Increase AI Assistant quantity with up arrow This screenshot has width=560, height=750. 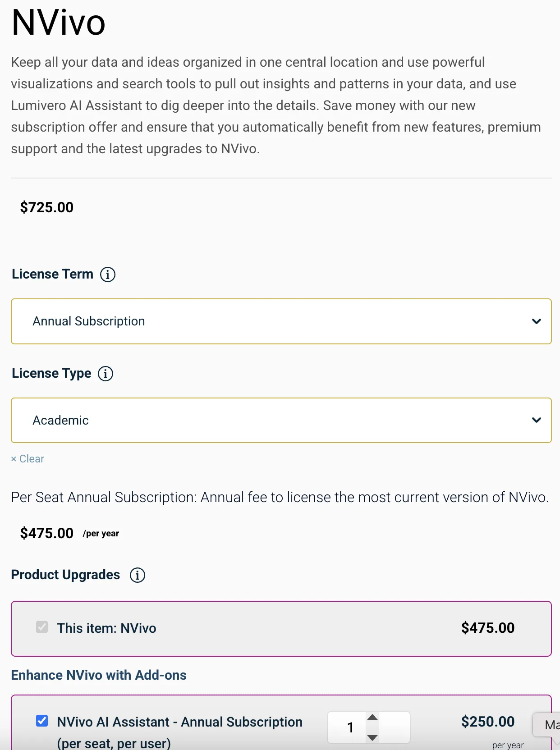tap(372, 717)
